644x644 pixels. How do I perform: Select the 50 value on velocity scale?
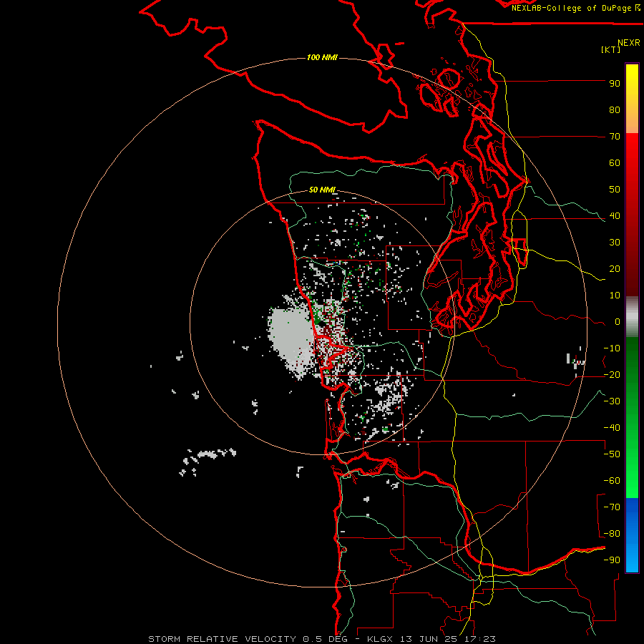click(x=615, y=190)
